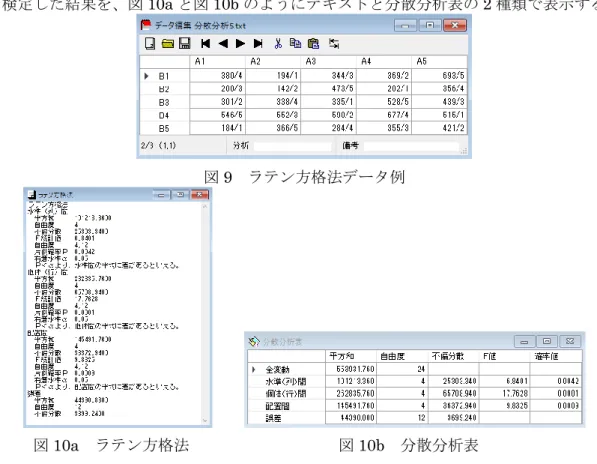Select row header B1
The height and width of the screenshot is (464, 597).
[164, 76]
